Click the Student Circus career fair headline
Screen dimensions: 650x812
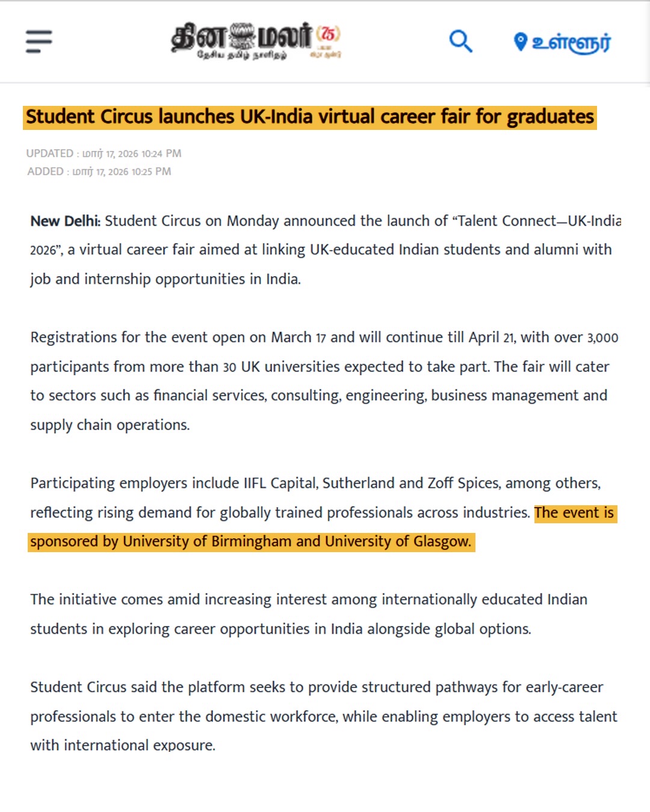310,117
